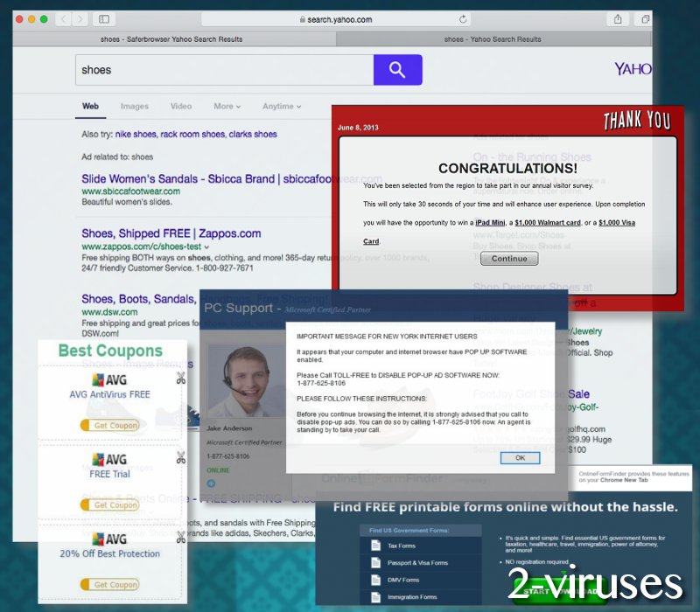Viewport: 700px width, 612px height.
Task: Click the document icon beside Immigration Forms
Action: coord(374,596)
